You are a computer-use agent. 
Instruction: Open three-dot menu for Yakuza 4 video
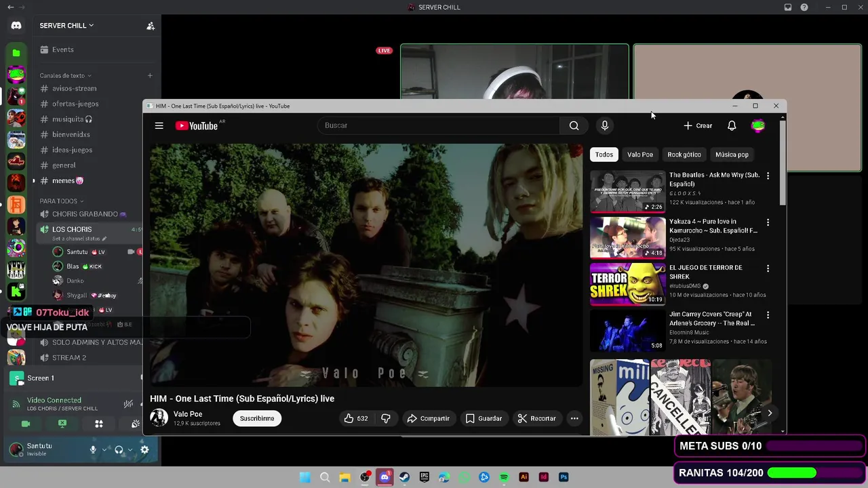coord(768,222)
